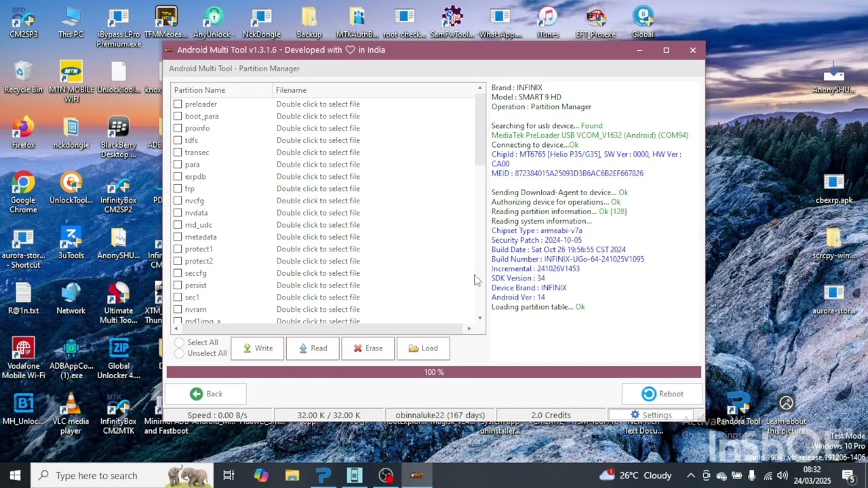Click the Erase button
Image resolution: width=868 pixels, height=488 pixels.
tap(368, 348)
